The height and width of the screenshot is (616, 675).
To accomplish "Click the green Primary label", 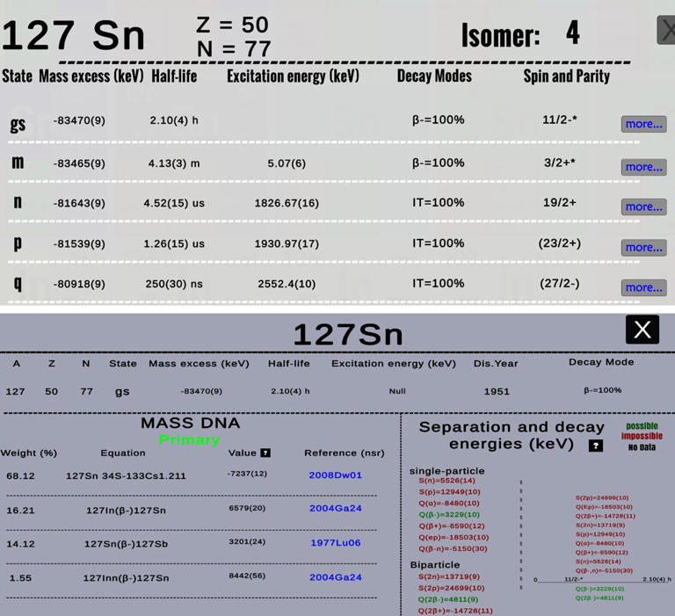I will (190, 440).
